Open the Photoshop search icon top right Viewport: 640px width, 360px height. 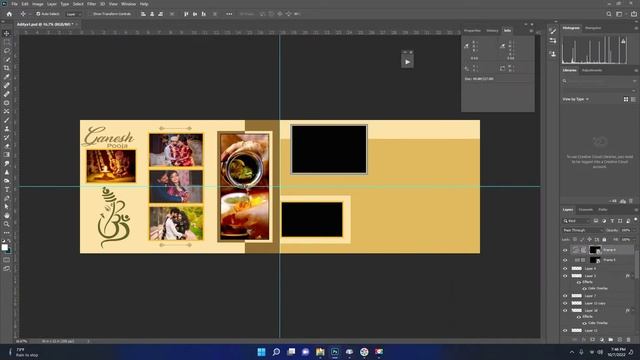click(609, 14)
